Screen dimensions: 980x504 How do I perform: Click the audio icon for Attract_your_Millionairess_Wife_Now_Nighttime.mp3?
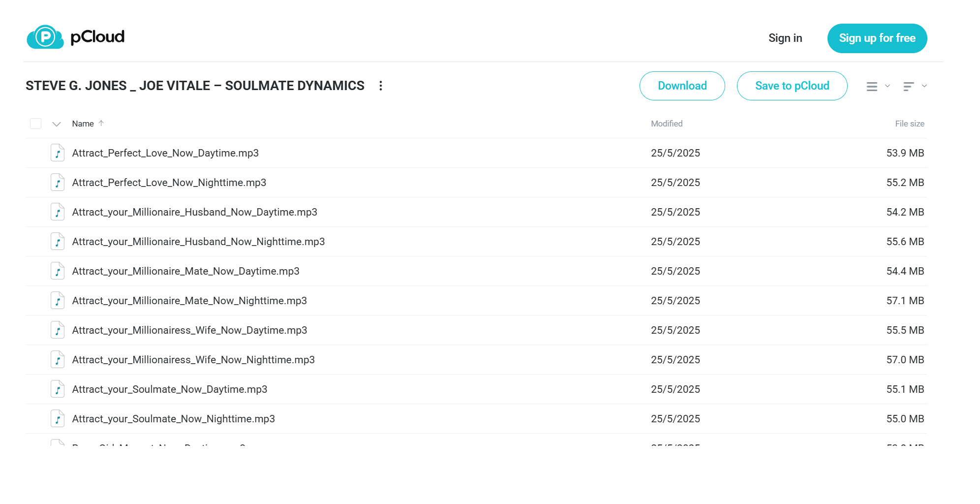coord(58,360)
